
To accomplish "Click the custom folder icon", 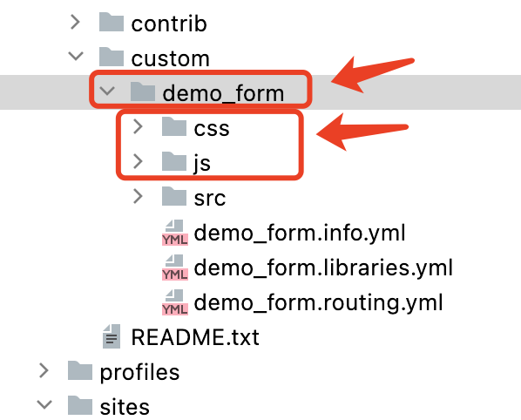I will click(112, 57).
